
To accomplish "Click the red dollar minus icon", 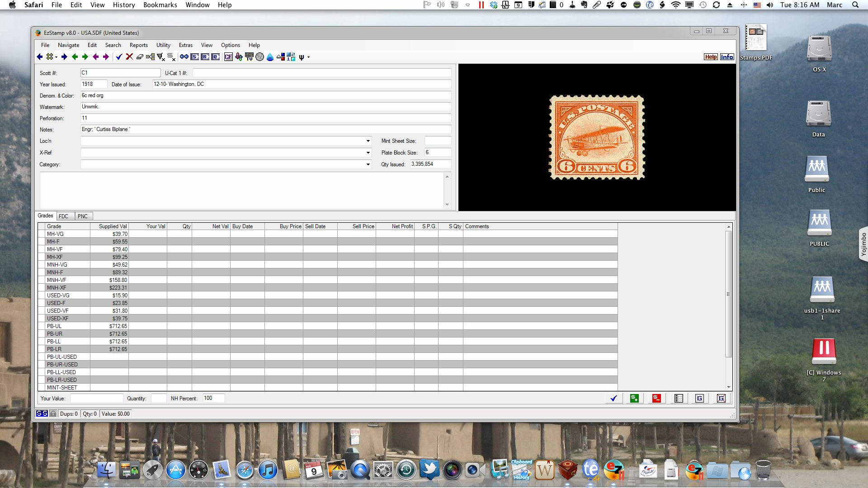I will tap(656, 398).
